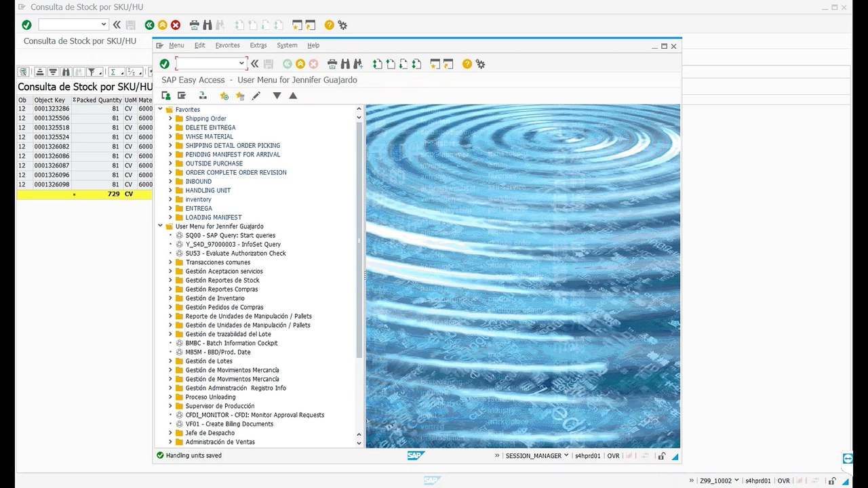The height and width of the screenshot is (488, 868).
Task: Click Change Favorites pencil icon
Action: coord(256,96)
